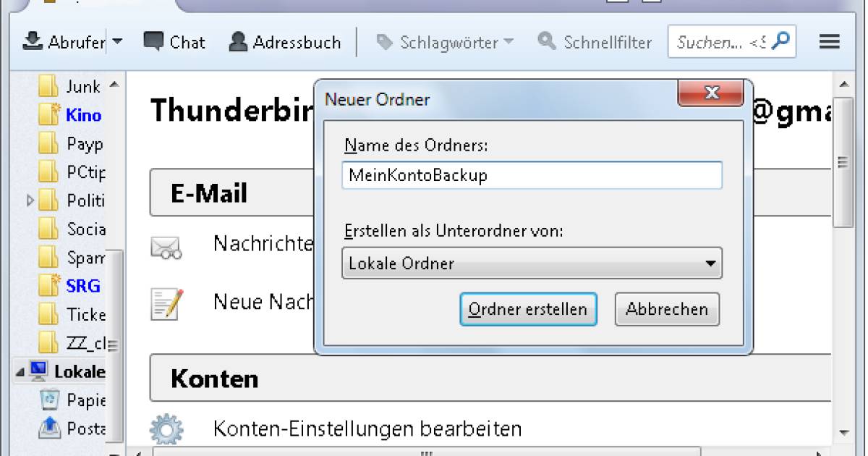Select the Papierkorb trash folder
The image size is (868, 456).
(71, 400)
